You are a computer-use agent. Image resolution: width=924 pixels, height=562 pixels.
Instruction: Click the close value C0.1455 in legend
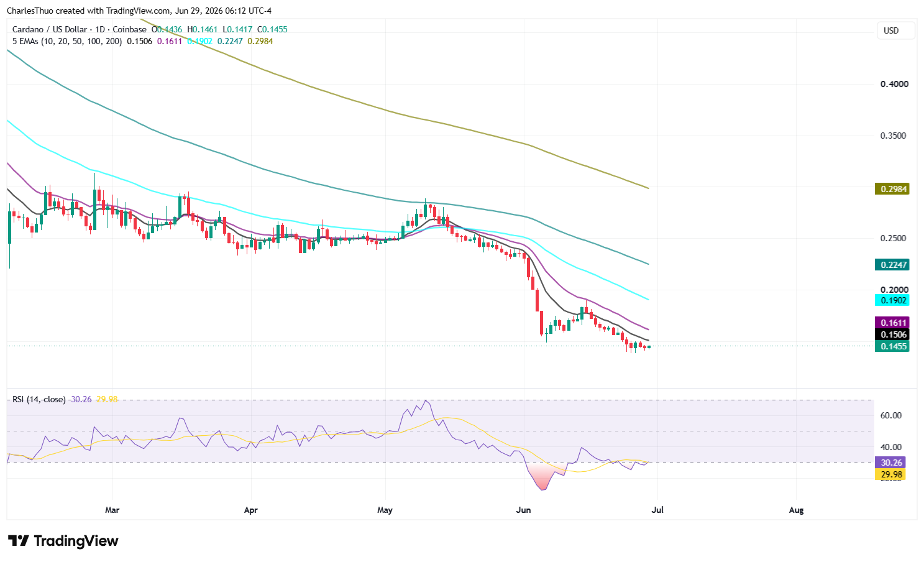click(273, 29)
